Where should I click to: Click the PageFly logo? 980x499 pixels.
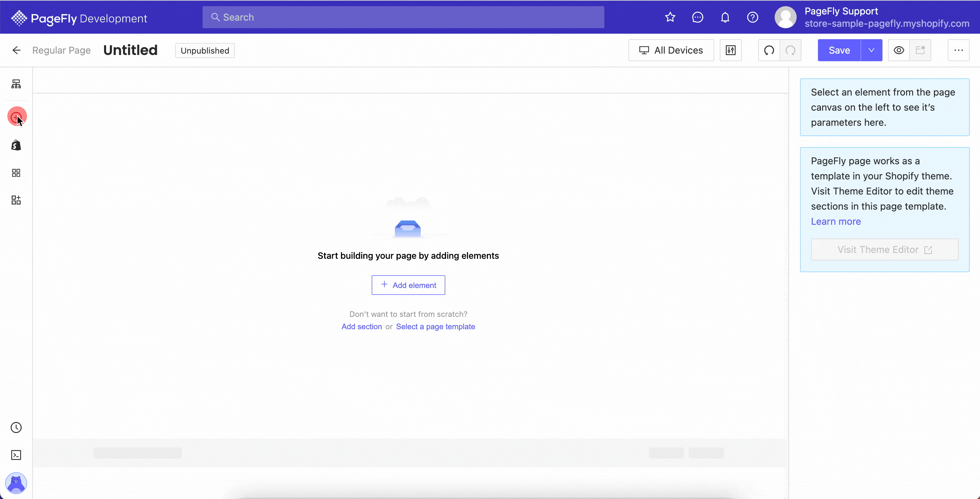pyautogui.click(x=79, y=18)
